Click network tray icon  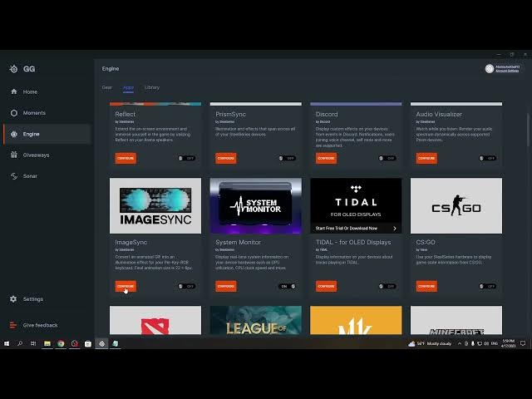click(480, 343)
